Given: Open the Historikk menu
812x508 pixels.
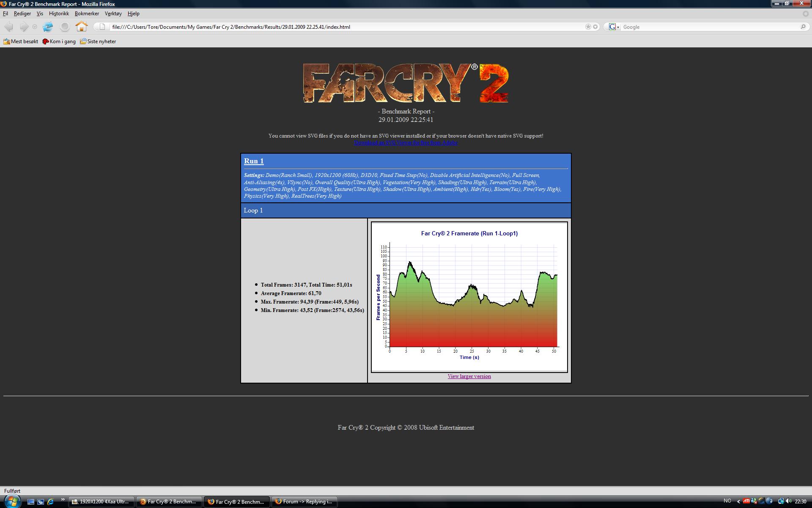Looking at the screenshot, I should click(x=59, y=14).
